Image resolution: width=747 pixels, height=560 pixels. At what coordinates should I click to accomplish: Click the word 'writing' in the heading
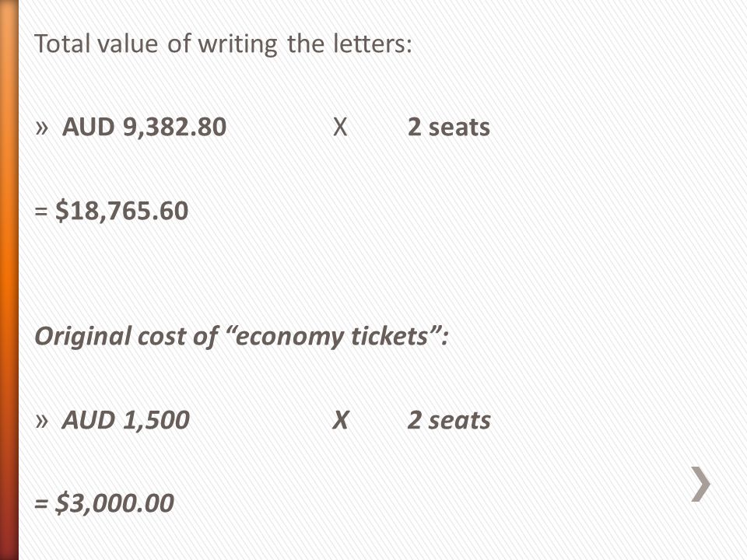[x=237, y=45]
